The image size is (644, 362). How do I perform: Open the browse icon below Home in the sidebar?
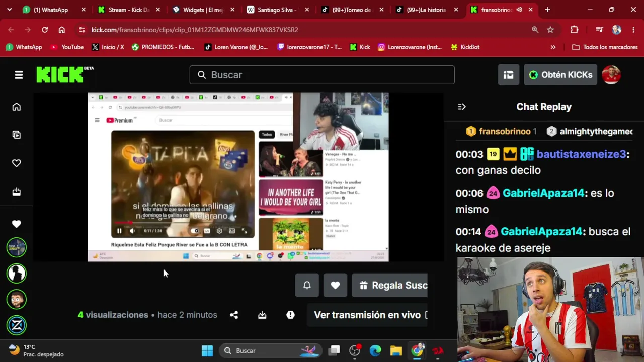point(17,135)
